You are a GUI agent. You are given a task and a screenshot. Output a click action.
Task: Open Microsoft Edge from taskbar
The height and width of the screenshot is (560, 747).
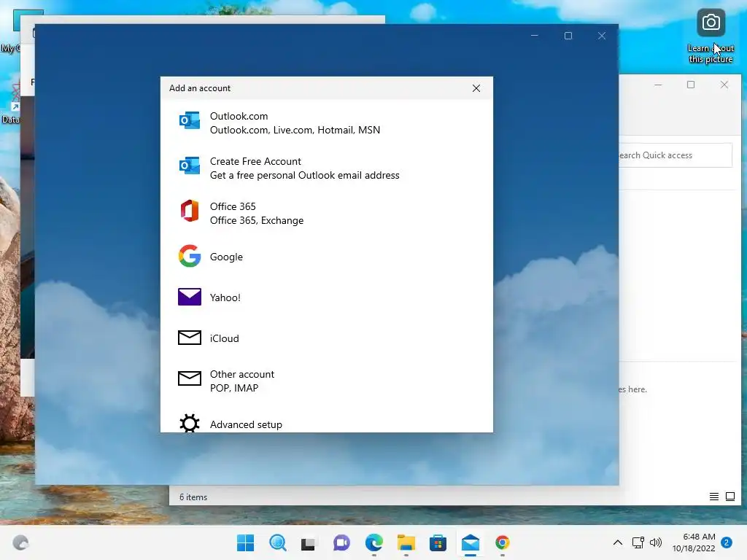[374, 542]
